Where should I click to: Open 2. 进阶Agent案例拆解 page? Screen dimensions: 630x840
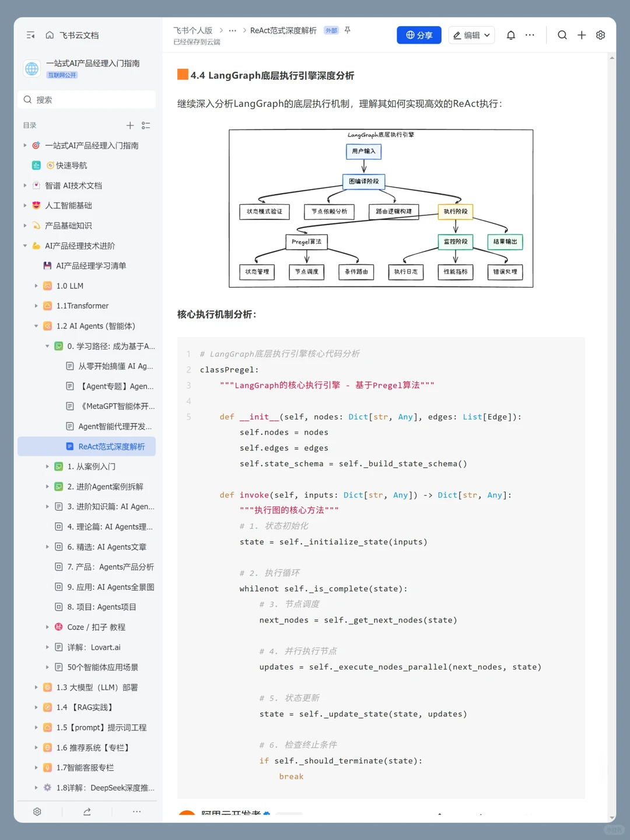[x=86, y=487]
